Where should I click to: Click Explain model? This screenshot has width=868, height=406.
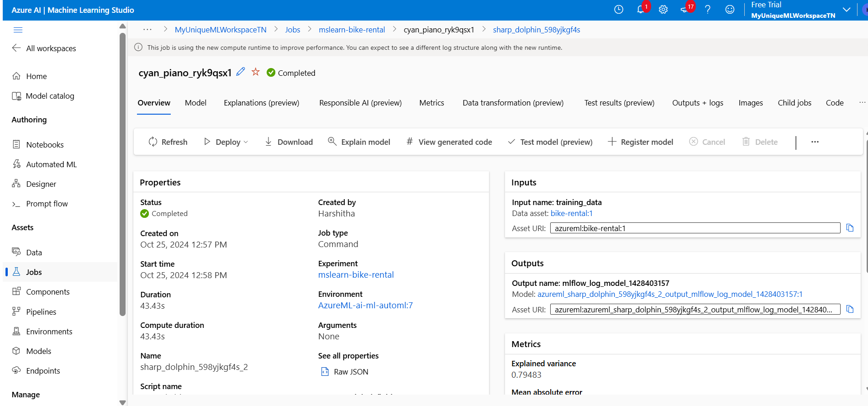click(359, 142)
